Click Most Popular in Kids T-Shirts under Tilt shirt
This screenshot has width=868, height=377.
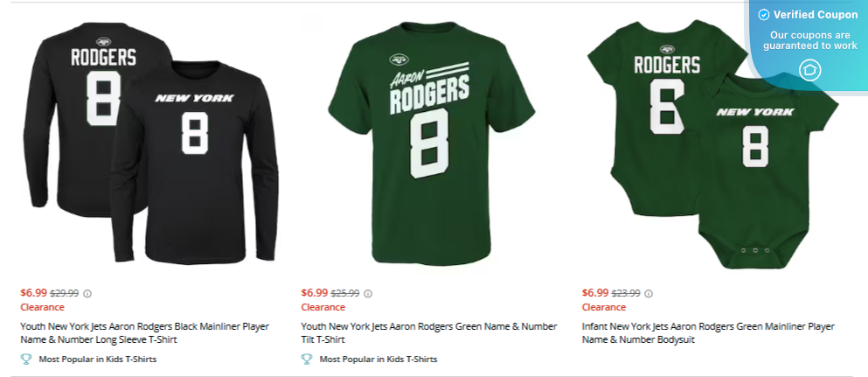(x=378, y=359)
